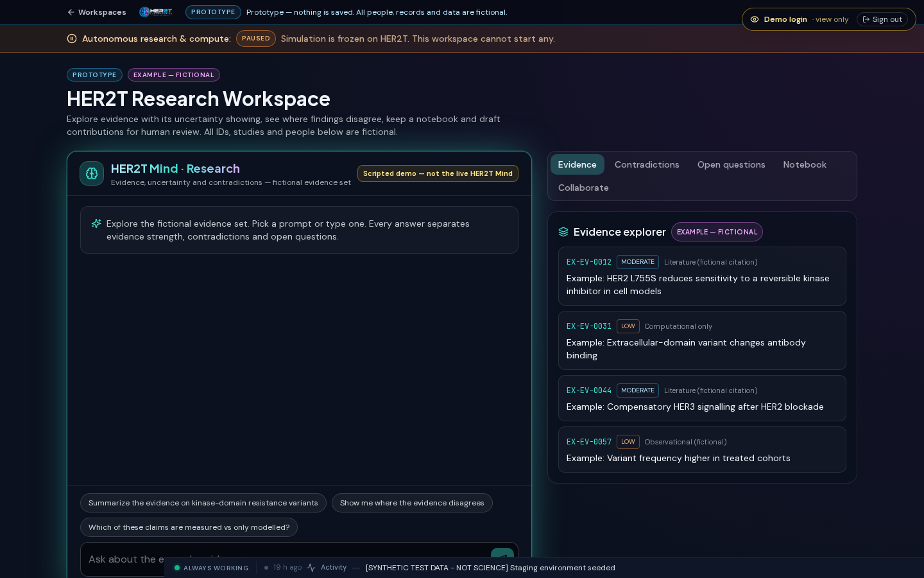
Task: Click the layers icon beside Evidence explorer
Action: click(563, 232)
